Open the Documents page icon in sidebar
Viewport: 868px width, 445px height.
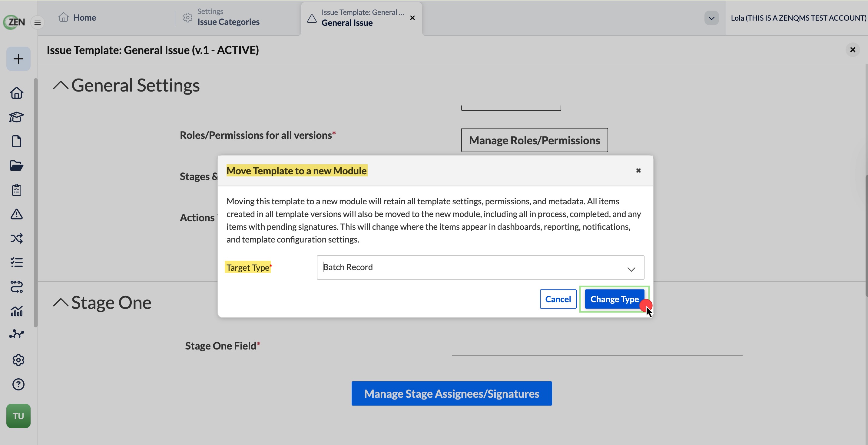point(17,141)
